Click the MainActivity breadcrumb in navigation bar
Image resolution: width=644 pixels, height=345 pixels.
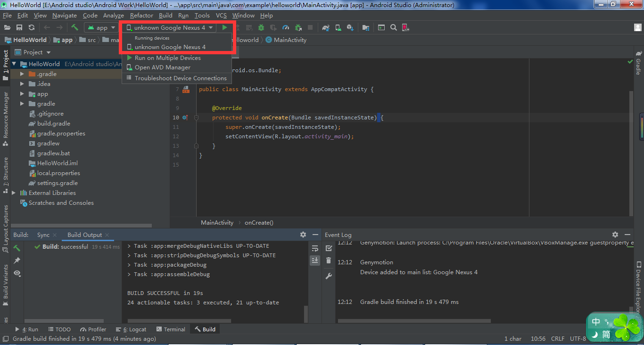(286, 40)
